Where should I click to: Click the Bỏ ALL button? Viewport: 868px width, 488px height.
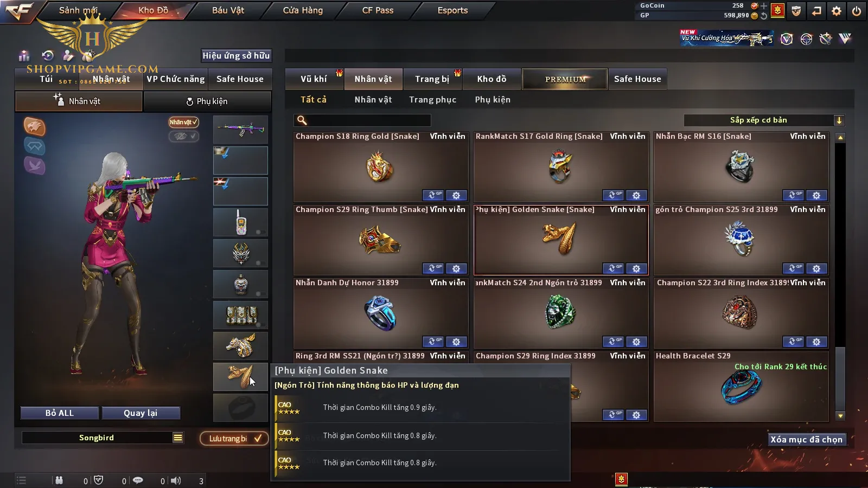tap(60, 413)
